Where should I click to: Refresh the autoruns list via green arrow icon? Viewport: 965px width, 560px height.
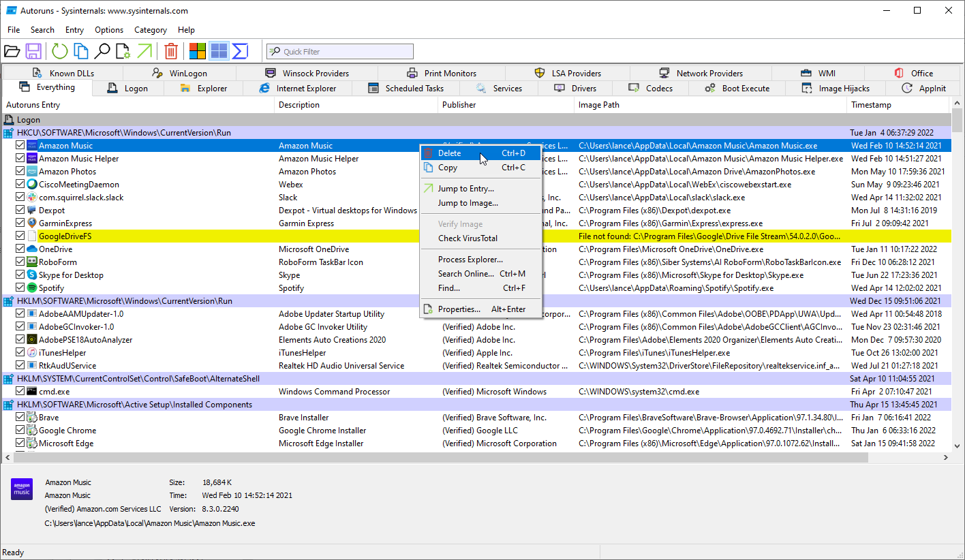tap(60, 51)
